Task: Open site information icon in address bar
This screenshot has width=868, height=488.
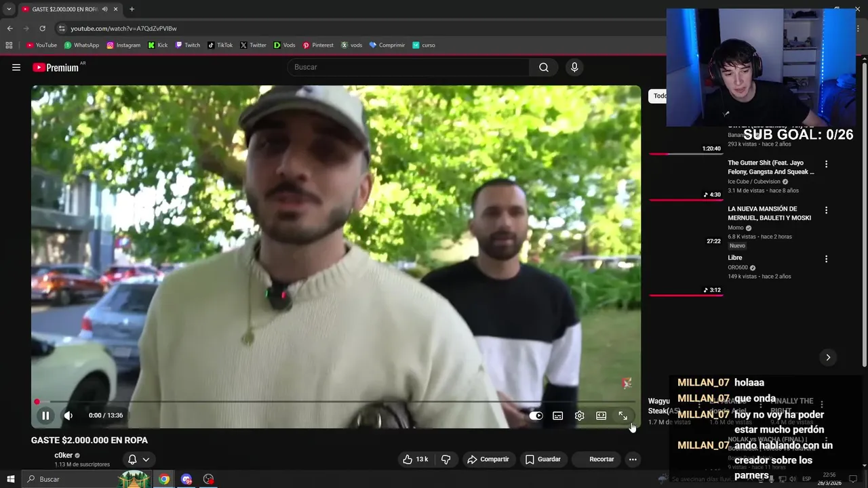Action: tap(62, 28)
